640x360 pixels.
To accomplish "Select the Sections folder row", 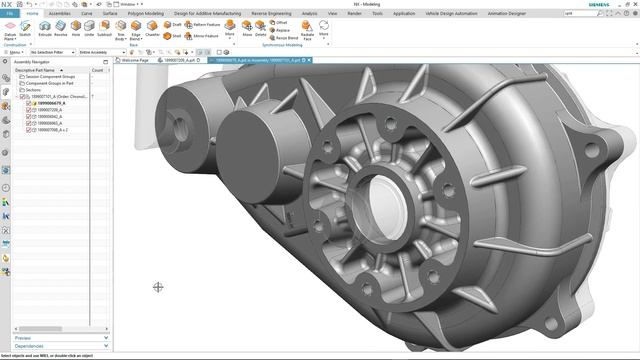I will (33, 90).
